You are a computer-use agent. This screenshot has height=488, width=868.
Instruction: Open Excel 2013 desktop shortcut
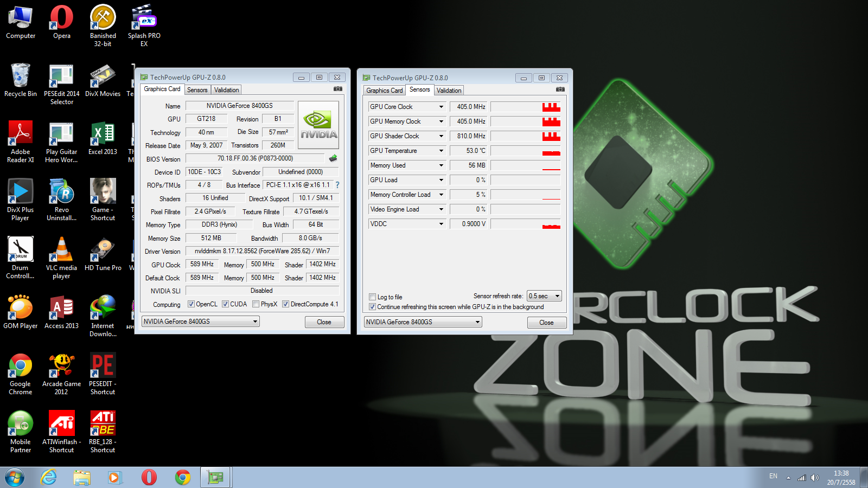tap(103, 138)
